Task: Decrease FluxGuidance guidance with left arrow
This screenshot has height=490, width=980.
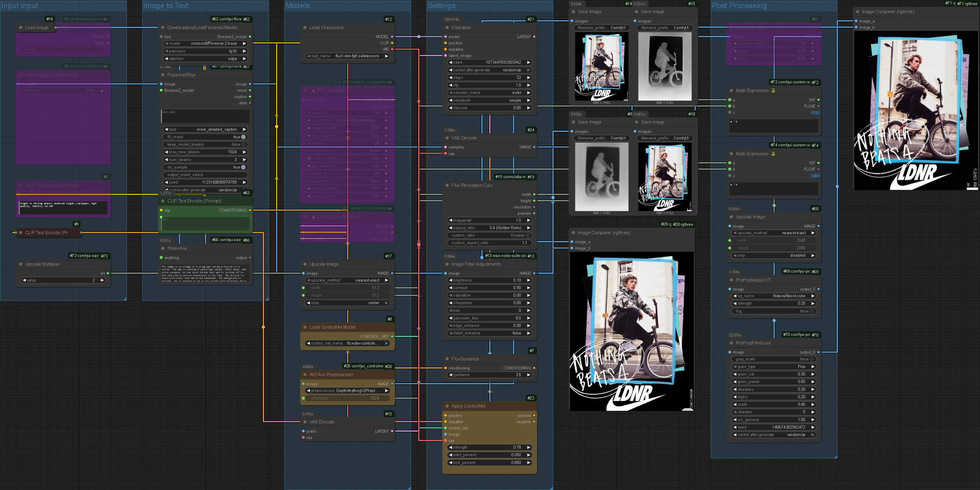Action: 451,375
